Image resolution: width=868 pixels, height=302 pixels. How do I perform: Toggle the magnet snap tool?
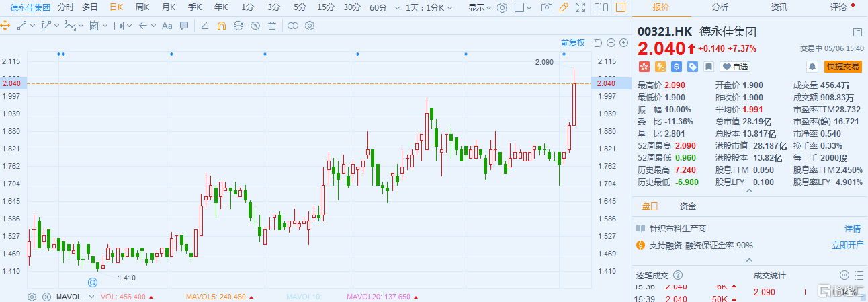coord(222,26)
